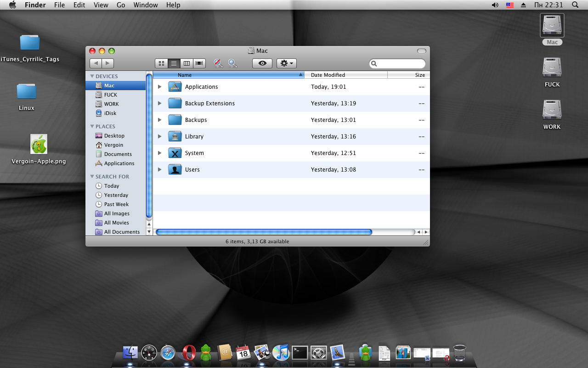Open Vergoin home folder in sidebar

pyautogui.click(x=116, y=145)
